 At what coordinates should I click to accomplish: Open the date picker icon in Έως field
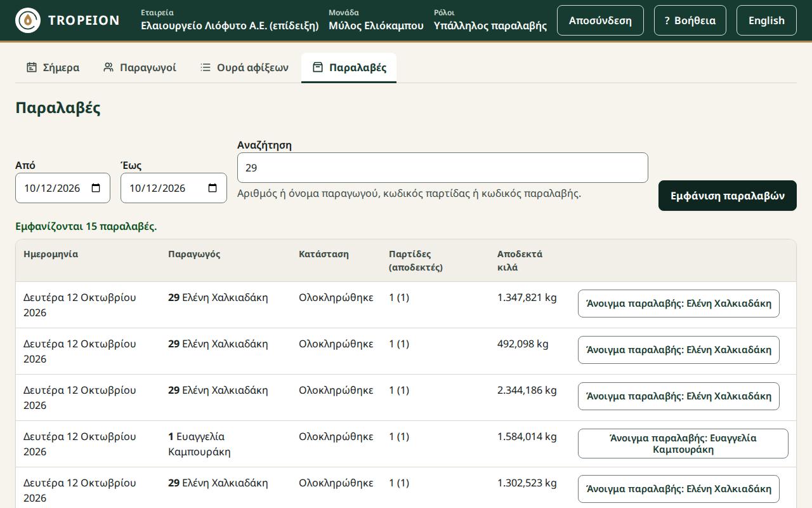(x=213, y=188)
